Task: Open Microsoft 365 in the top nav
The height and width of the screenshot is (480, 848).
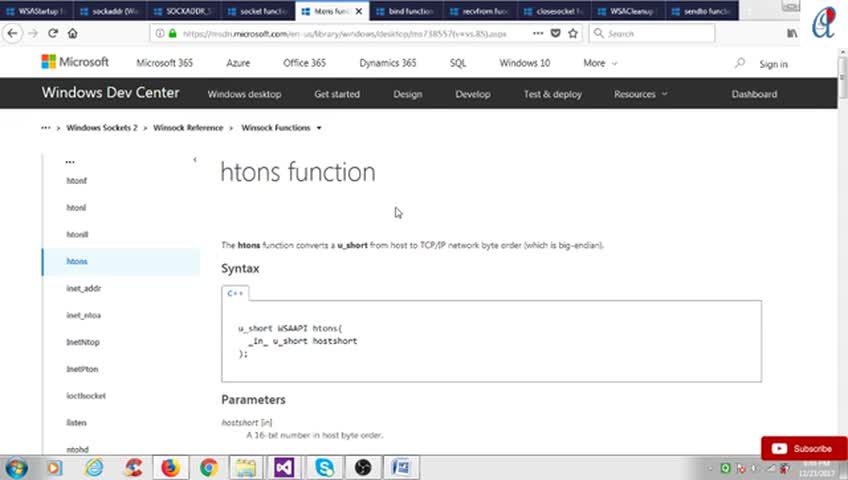Action: [x=164, y=63]
